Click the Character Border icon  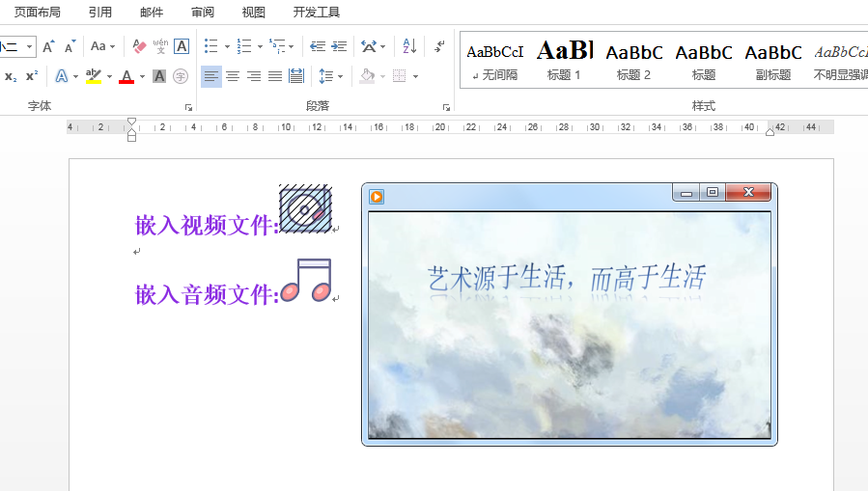click(x=182, y=46)
